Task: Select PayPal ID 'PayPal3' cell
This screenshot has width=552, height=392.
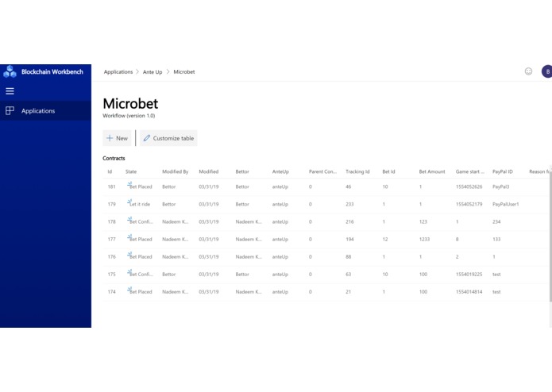Action: tap(501, 186)
